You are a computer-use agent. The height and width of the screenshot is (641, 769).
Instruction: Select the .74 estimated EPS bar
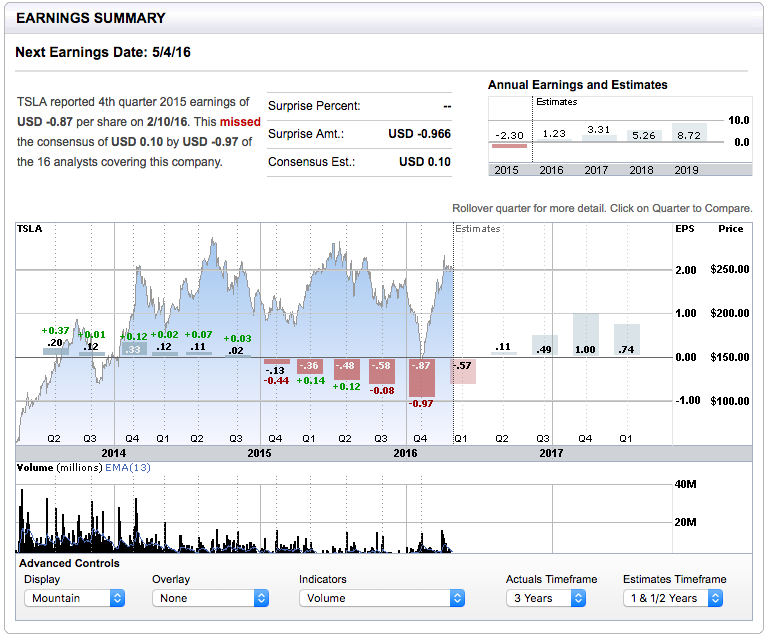point(626,340)
